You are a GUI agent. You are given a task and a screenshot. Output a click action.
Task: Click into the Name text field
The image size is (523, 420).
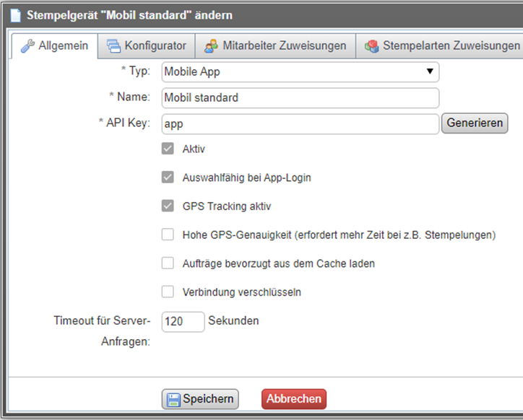300,97
